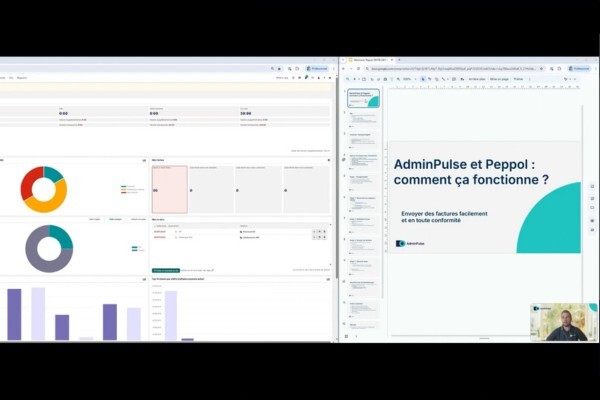Tick checkbox in first Mes to-do's row
The height and width of the screenshot is (400, 600).
(176, 232)
